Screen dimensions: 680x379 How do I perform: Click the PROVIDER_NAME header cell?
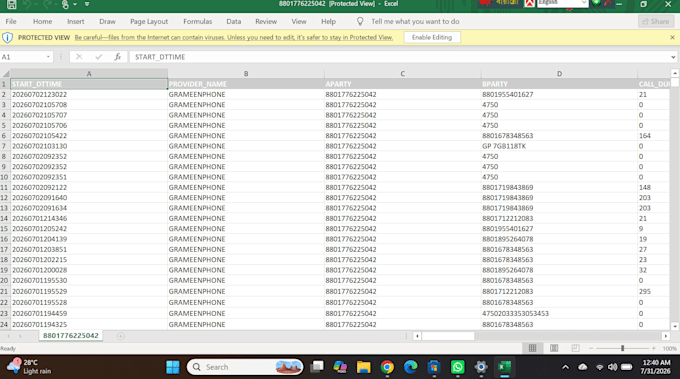point(246,84)
